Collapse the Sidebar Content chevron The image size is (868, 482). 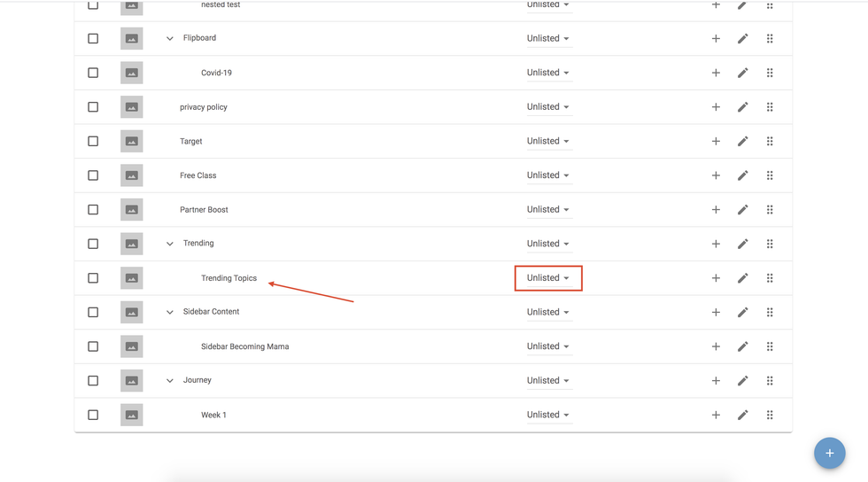[170, 312]
